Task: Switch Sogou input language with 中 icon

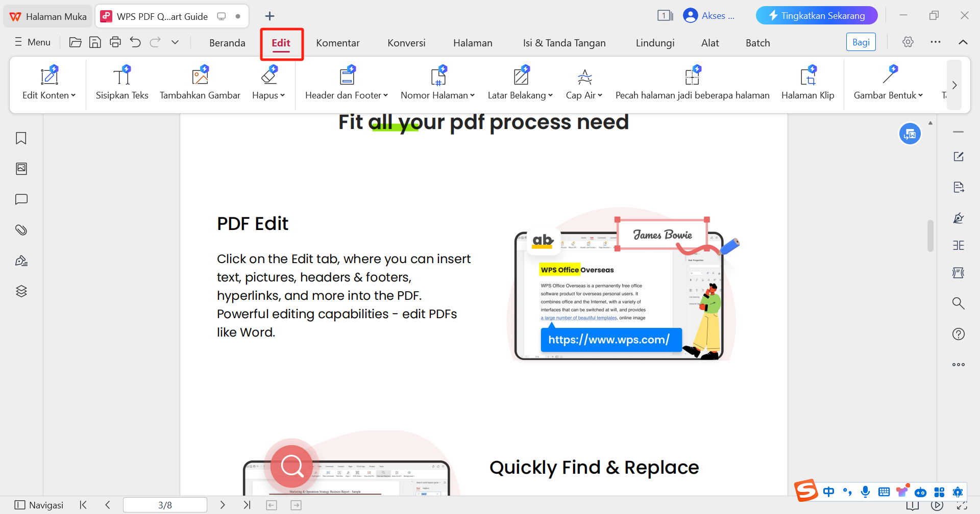Action: click(x=829, y=492)
